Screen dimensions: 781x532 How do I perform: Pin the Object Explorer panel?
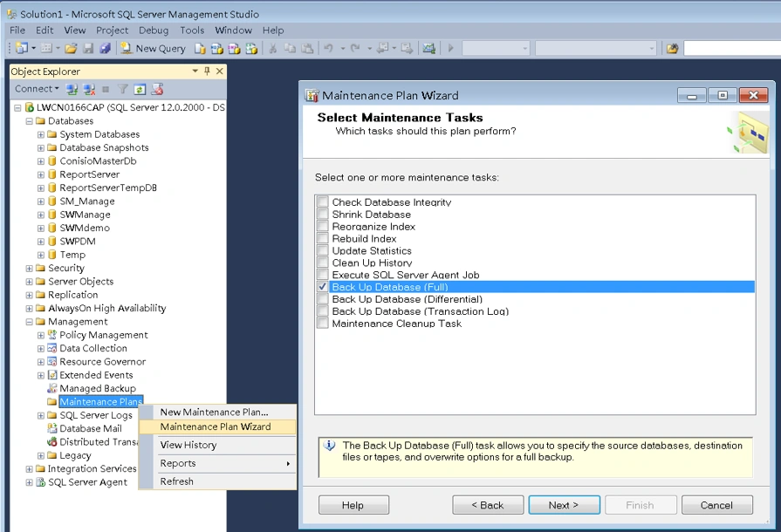(207, 72)
